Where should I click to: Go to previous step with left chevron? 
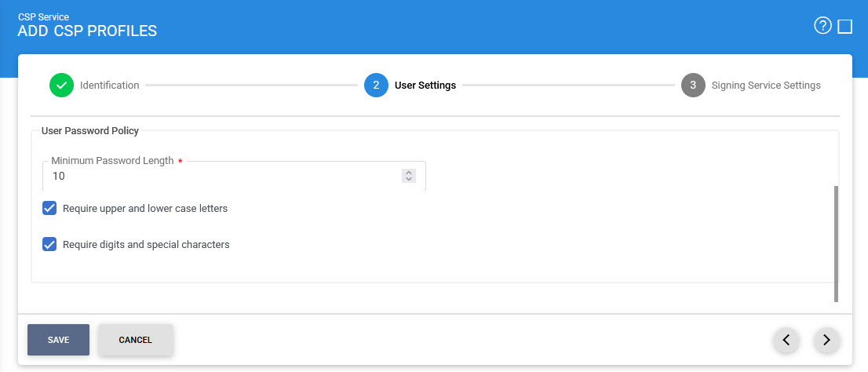click(786, 340)
